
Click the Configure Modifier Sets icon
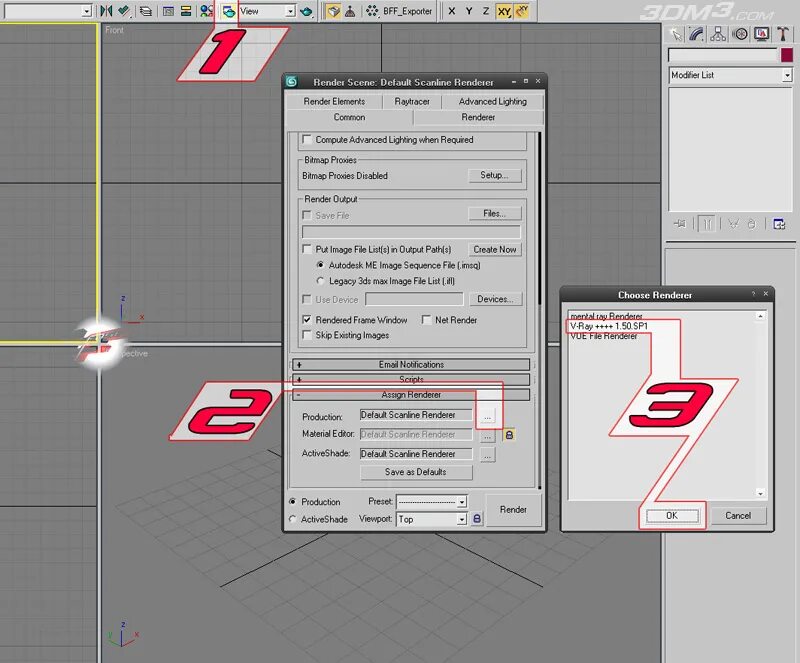(779, 224)
